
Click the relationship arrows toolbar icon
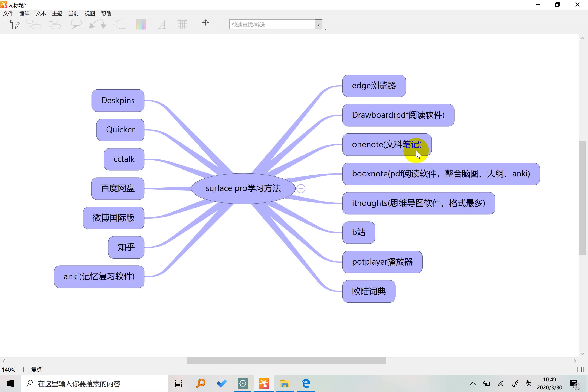(x=98, y=24)
